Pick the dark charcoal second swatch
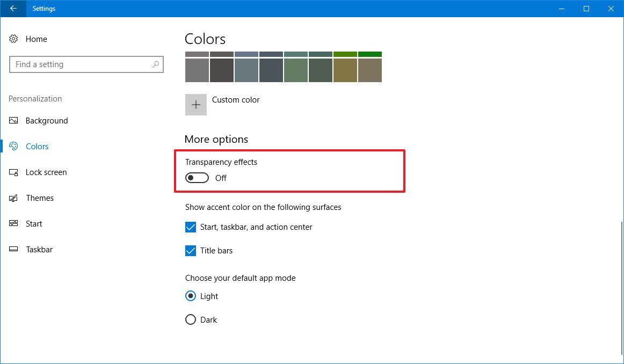Screen dimensions: 624x364 coord(222,70)
